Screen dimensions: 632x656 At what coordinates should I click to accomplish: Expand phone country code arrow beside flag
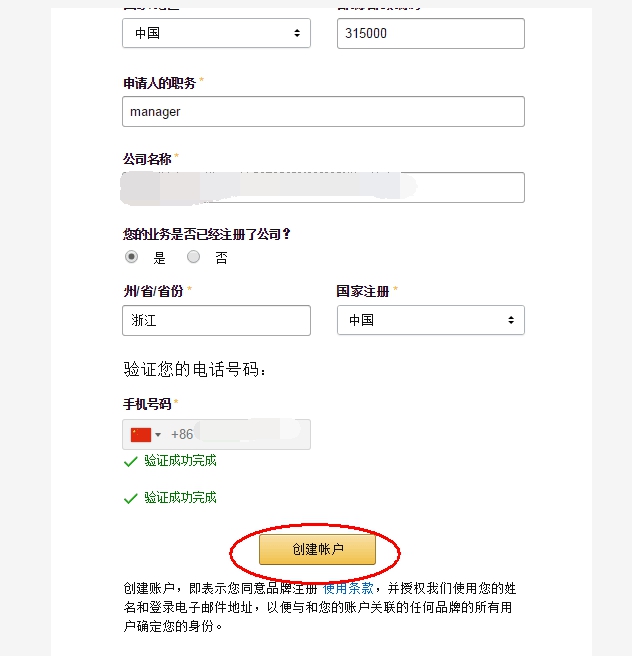pyautogui.click(x=158, y=435)
